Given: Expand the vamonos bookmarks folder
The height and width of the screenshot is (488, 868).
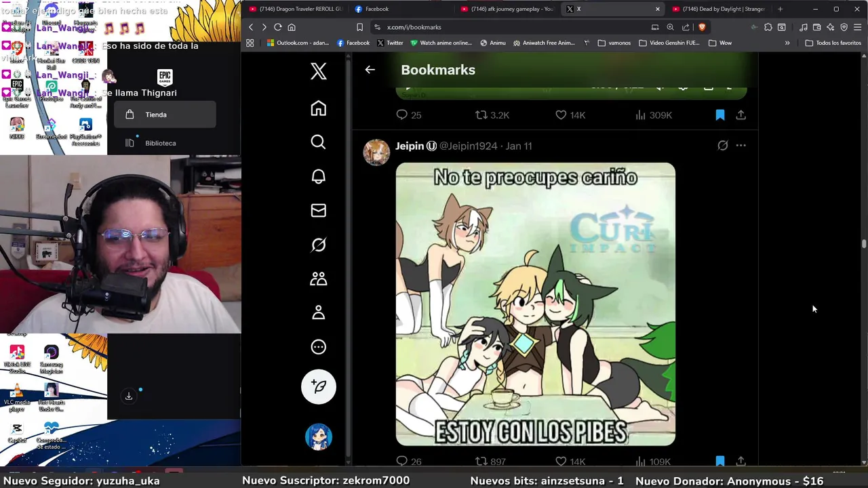Looking at the screenshot, I should click(x=614, y=43).
